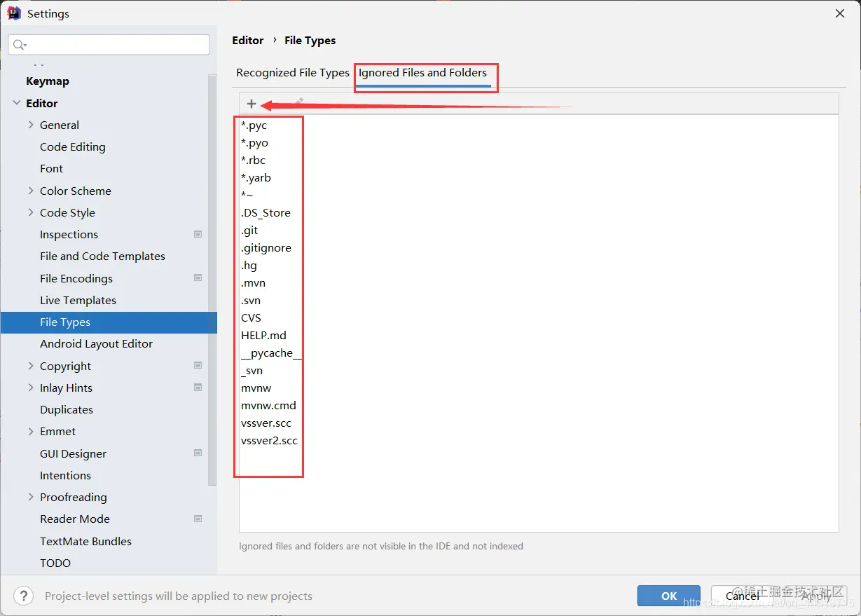861x616 pixels.
Task: Click the IntelliJ logo in title bar
Action: [x=14, y=13]
